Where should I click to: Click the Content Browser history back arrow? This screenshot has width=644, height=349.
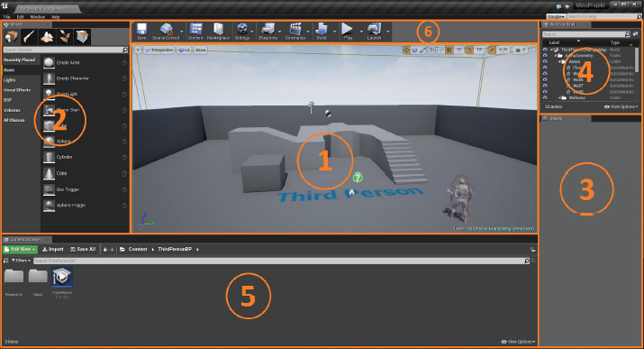(105, 249)
